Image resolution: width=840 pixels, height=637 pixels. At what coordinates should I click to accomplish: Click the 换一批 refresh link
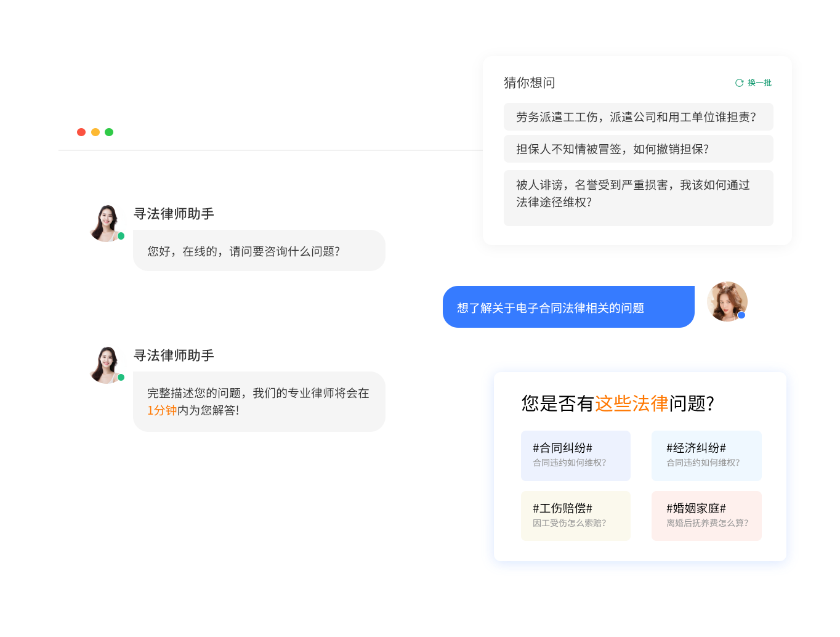pyautogui.click(x=753, y=83)
